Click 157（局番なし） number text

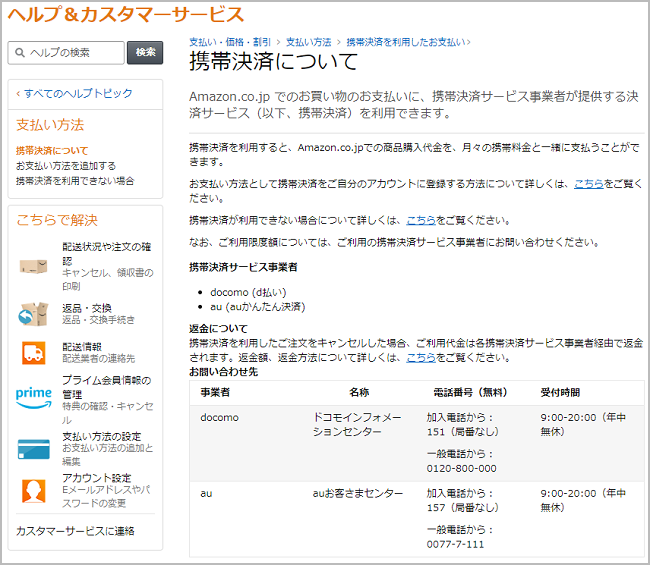[x=463, y=507]
